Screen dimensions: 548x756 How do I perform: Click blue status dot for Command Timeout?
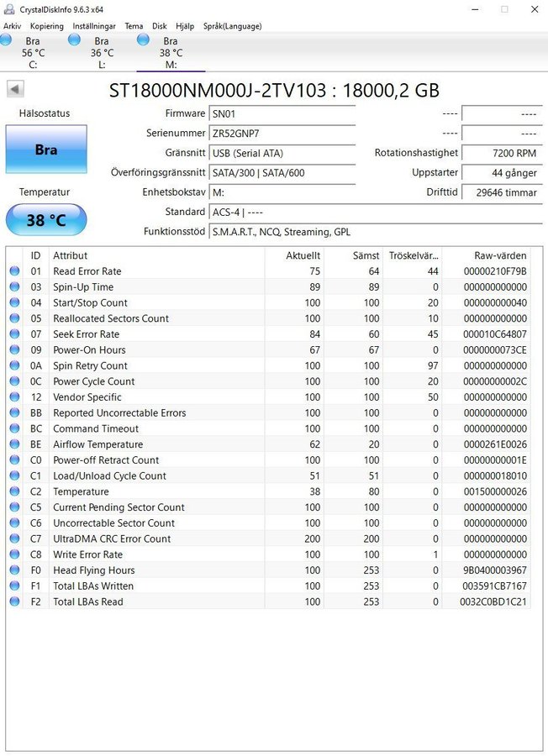click(x=14, y=428)
